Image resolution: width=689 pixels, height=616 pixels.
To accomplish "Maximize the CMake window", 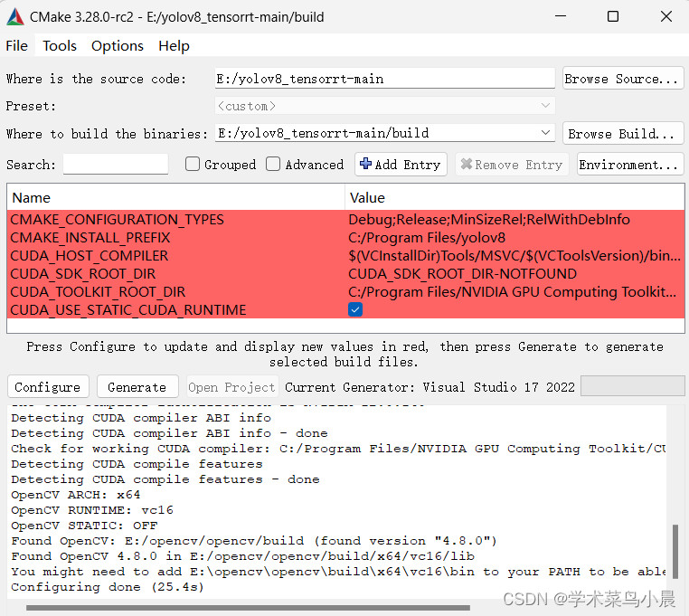I will [613, 16].
